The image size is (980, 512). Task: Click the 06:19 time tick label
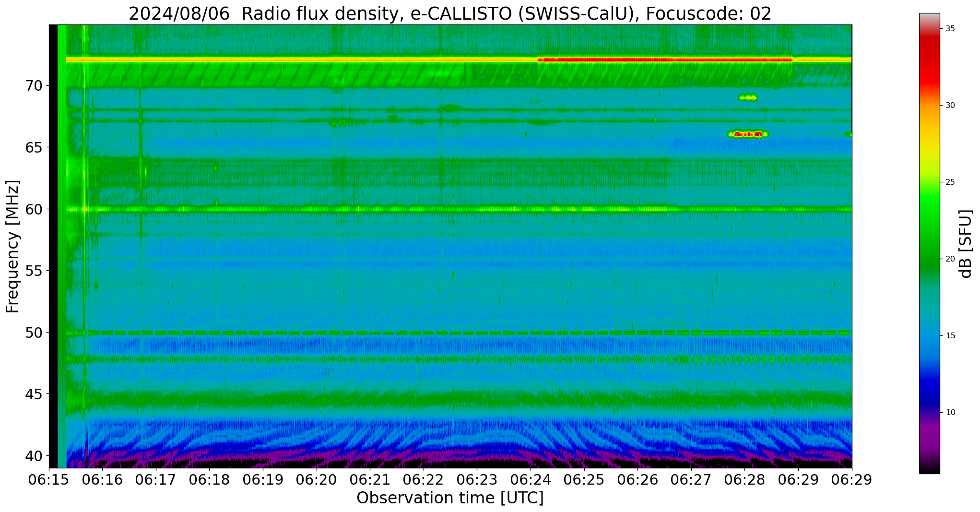point(263,480)
